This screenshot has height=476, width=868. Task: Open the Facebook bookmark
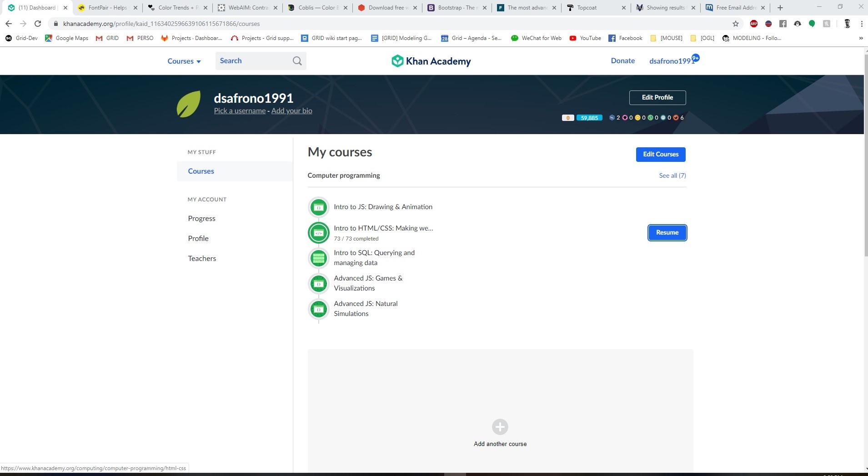click(625, 38)
